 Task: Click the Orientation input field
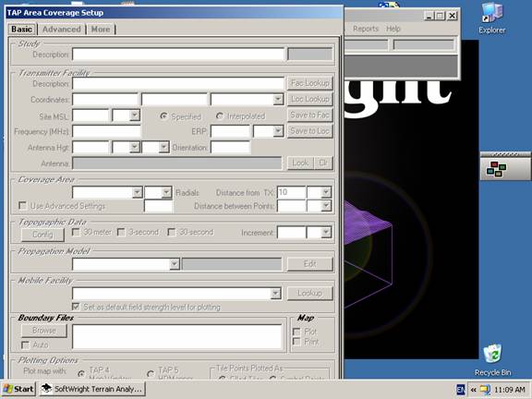(230, 147)
